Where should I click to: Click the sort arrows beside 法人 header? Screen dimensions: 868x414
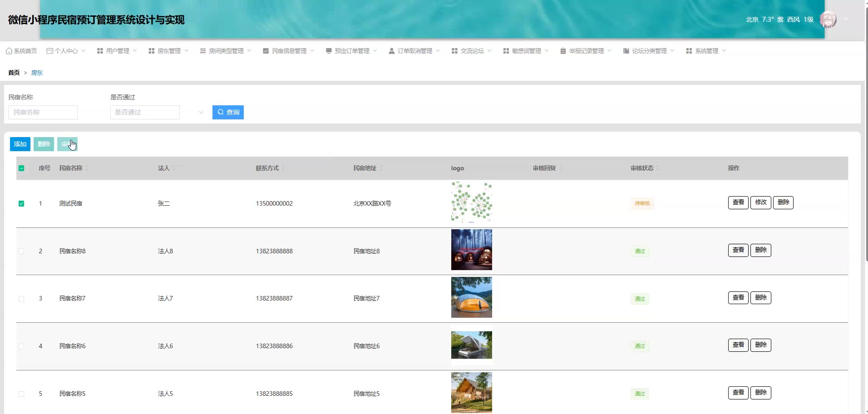point(174,168)
